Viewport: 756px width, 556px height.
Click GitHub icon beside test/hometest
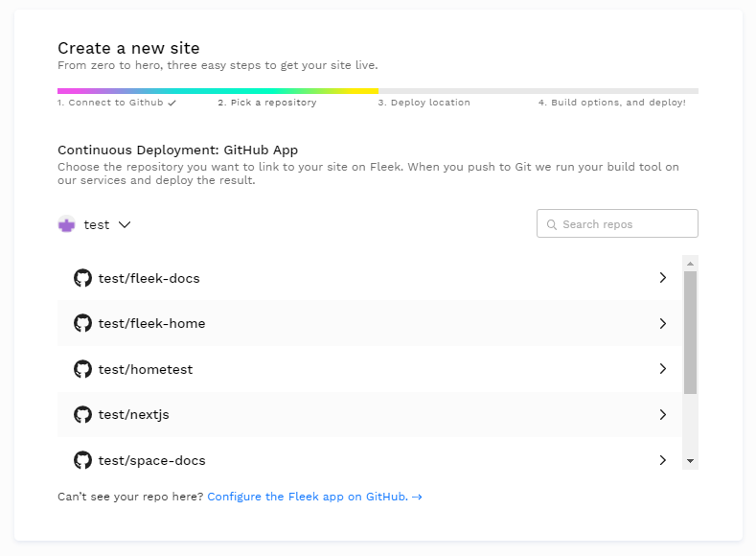(82, 369)
